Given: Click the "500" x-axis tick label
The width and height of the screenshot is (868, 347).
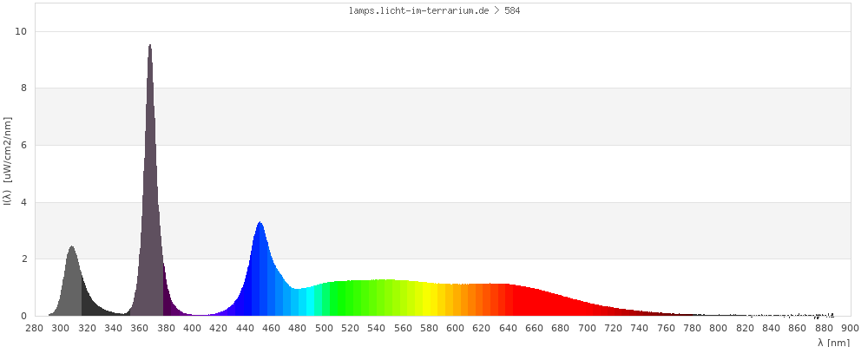Looking at the screenshot, I should click(324, 328).
